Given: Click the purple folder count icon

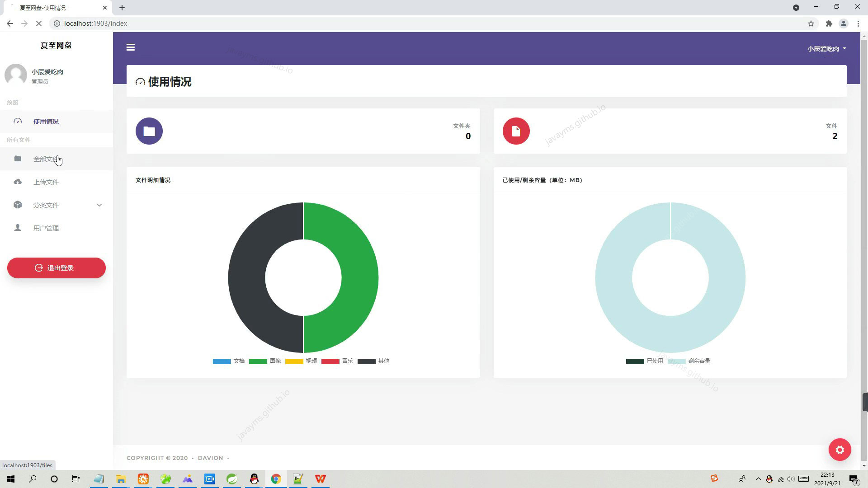Looking at the screenshot, I should tap(149, 131).
